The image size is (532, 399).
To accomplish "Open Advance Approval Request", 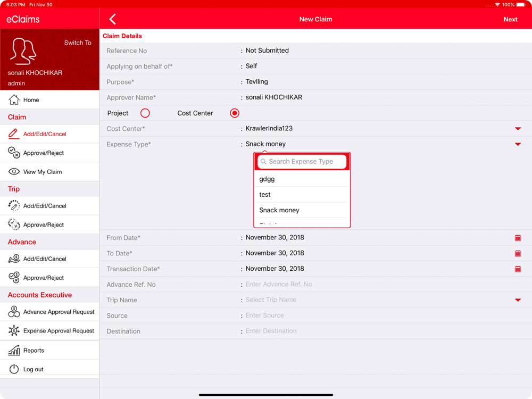I will [49, 311].
